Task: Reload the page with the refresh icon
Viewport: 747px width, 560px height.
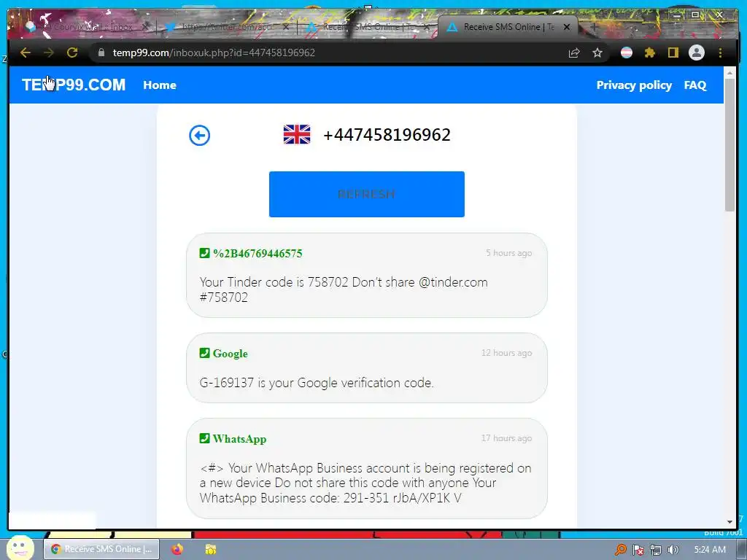Action: point(72,52)
